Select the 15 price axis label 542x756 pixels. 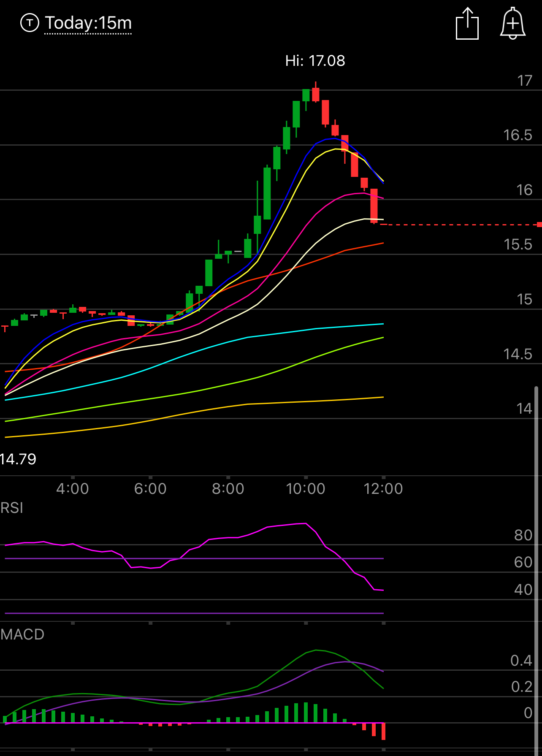[x=525, y=299]
